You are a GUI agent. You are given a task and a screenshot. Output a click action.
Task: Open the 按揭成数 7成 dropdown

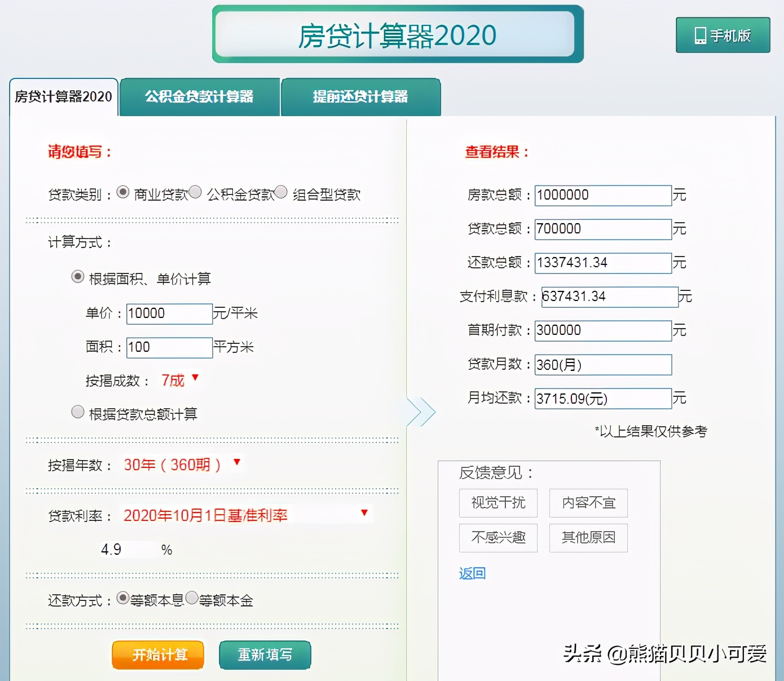click(x=180, y=380)
